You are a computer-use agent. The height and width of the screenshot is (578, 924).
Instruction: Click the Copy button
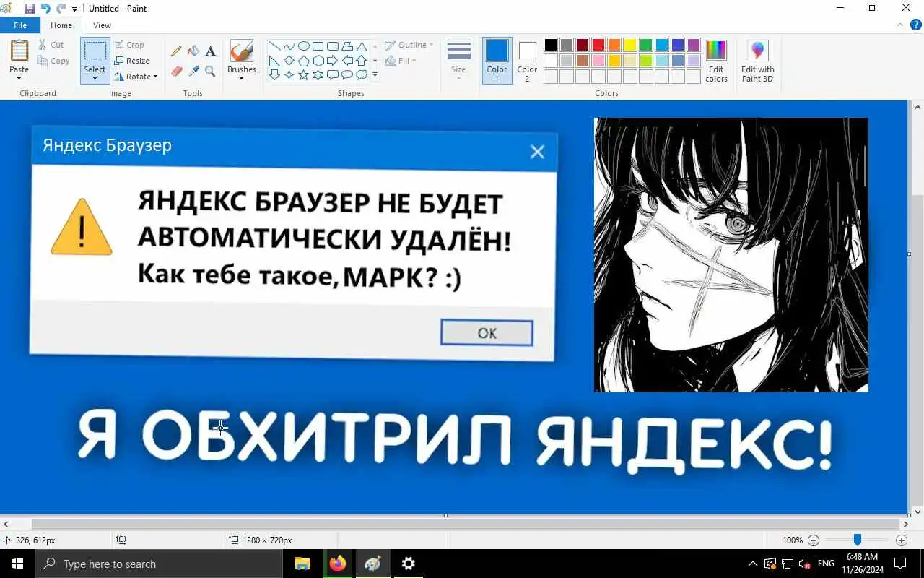(54, 61)
